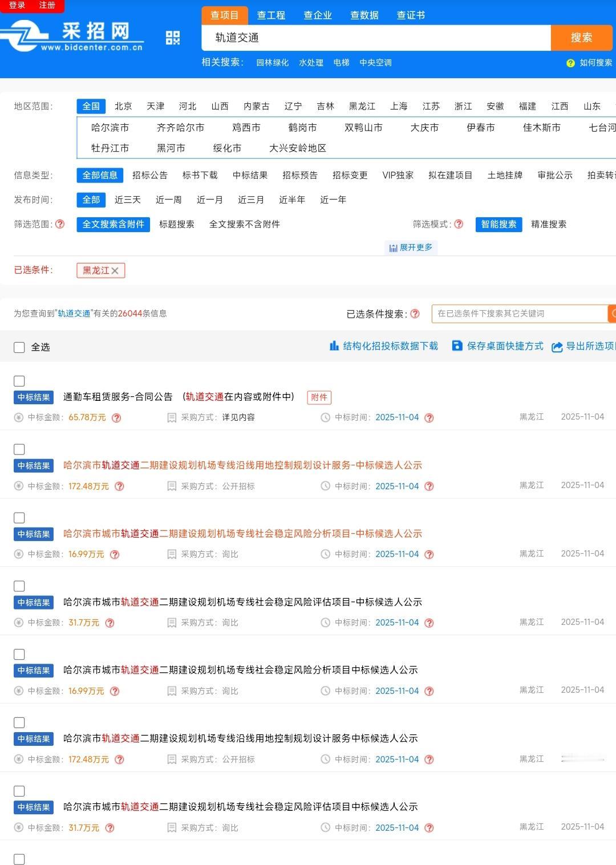
Task: Tick the checkbox for 社会稳定风险评估项目中标候选人公示 (no hyphen)
Action: [19, 791]
